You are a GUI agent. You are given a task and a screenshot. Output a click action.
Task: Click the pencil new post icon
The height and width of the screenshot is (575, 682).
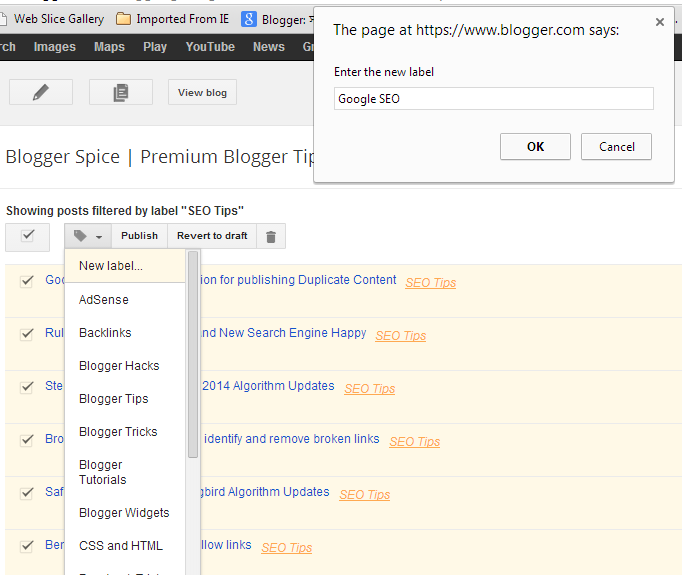(41, 92)
